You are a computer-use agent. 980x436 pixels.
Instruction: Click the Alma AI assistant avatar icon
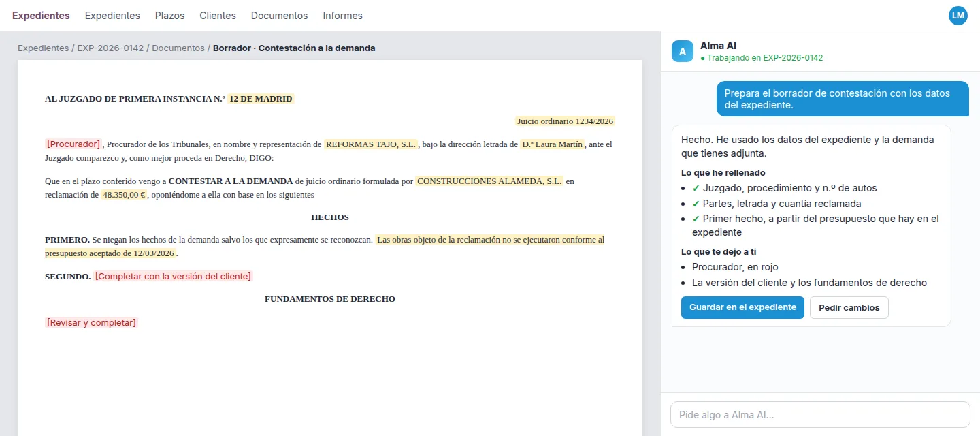(x=683, y=51)
